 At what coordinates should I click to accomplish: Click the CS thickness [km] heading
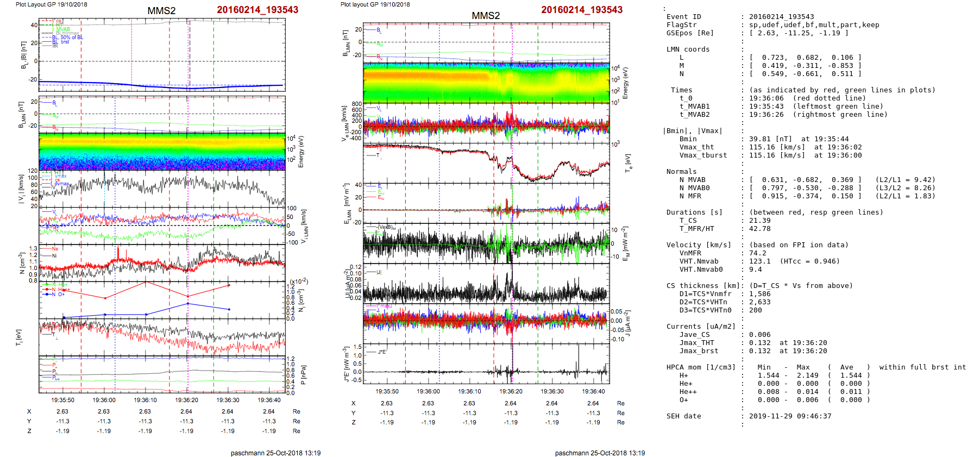point(701,286)
